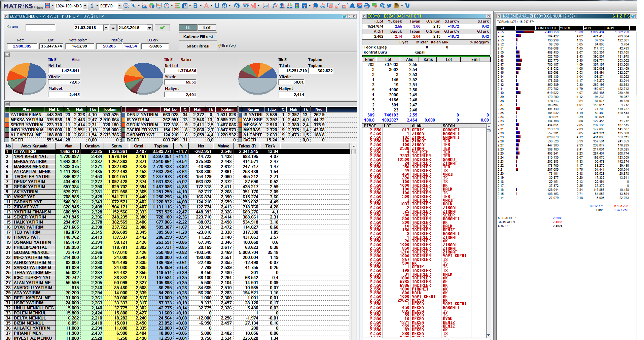Open dropdown arrow beside the number 1

(97, 6)
